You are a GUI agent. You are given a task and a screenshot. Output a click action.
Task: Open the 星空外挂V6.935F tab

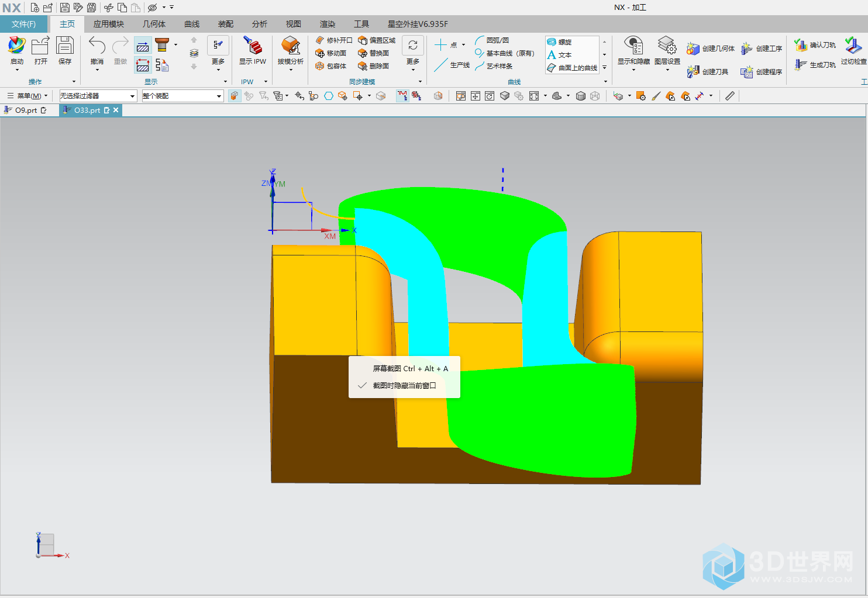(x=418, y=24)
